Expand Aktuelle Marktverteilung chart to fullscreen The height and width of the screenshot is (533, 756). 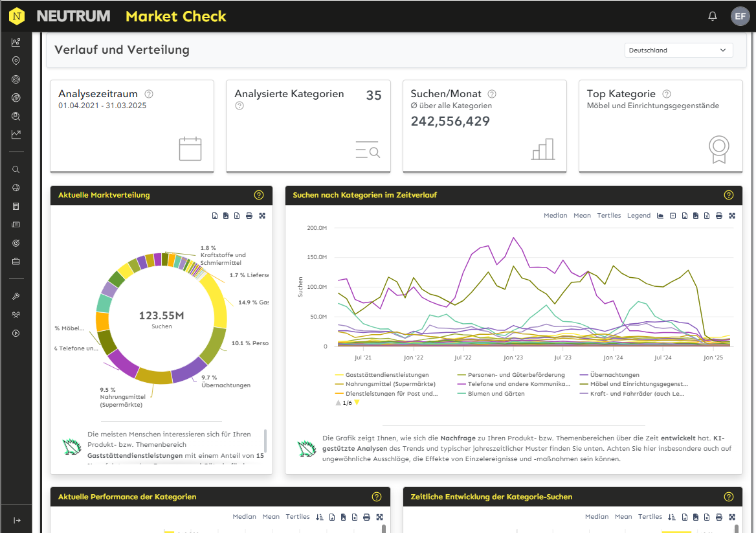point(262,215)
